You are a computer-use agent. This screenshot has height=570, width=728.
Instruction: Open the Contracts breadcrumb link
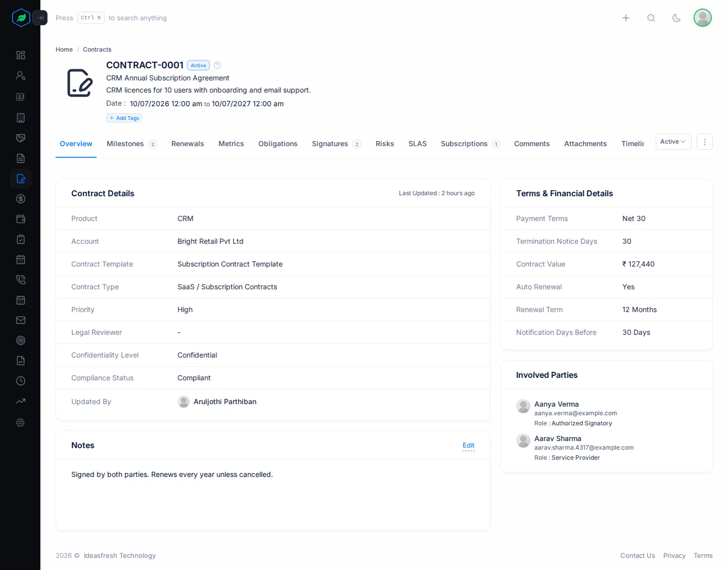point(97,50)
